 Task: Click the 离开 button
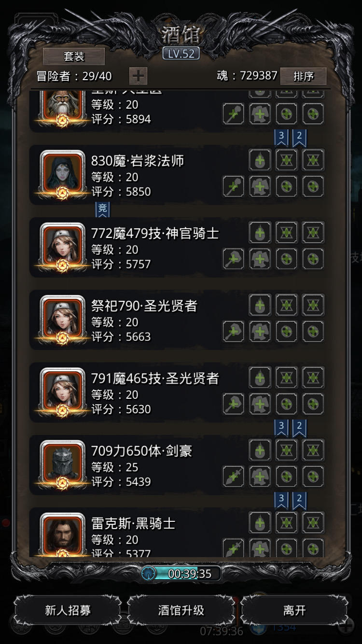pos(294,610)
